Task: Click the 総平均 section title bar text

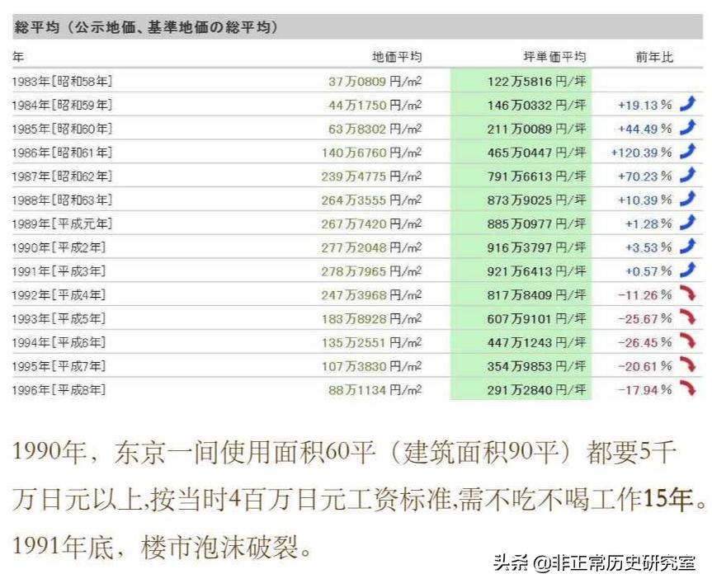Action: tap(146, 27)
